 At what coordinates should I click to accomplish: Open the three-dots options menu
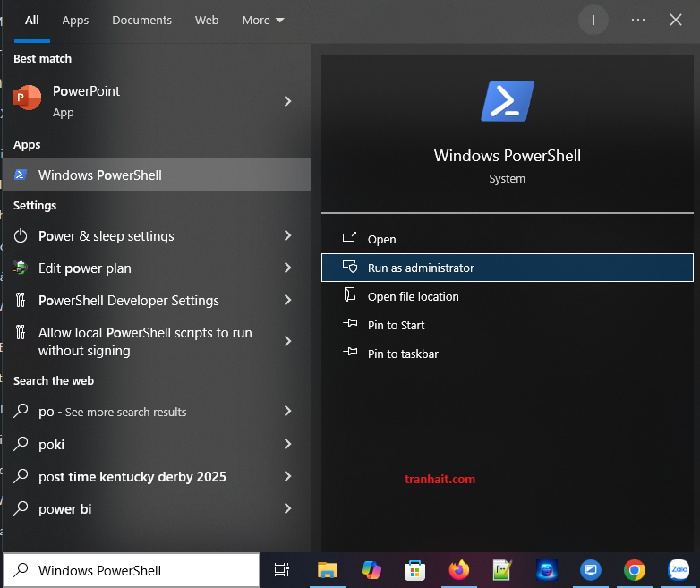[638, 20]
